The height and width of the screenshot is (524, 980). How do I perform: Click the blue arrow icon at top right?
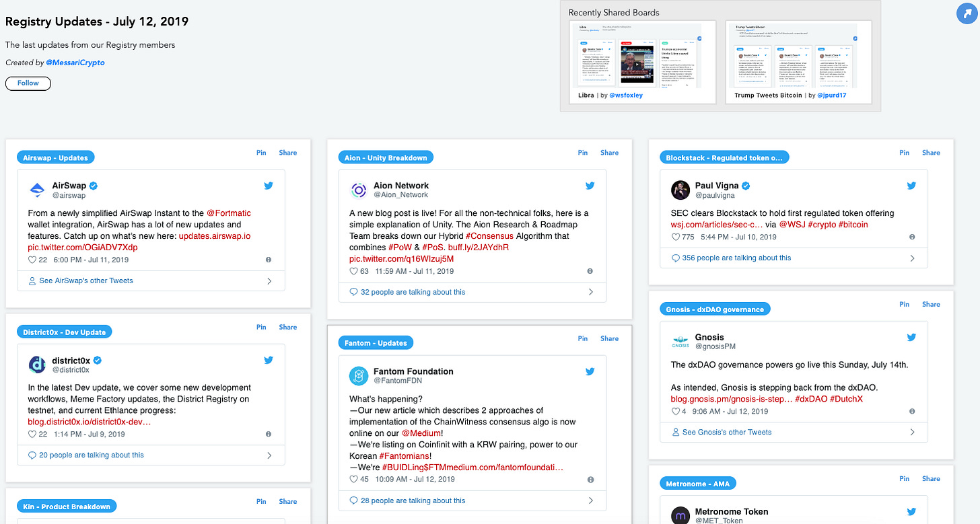(x=967, y=13)
